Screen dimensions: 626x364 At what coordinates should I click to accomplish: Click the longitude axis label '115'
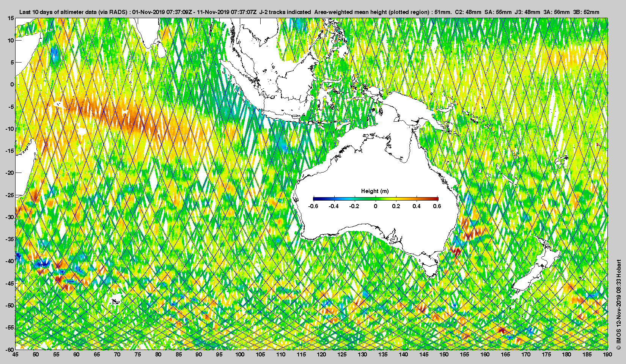pyautogui.click(x=301, y=355)
